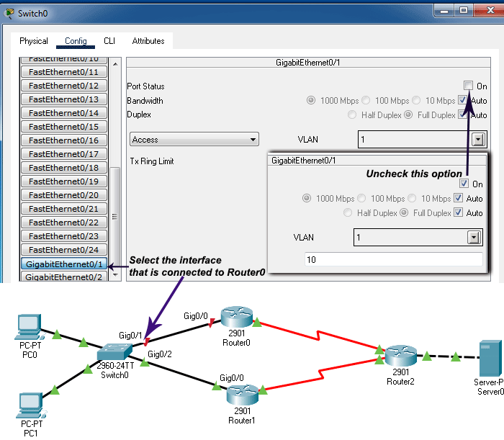Select the GigabitEthernet0/2 interface button

[x=64, y=277]
